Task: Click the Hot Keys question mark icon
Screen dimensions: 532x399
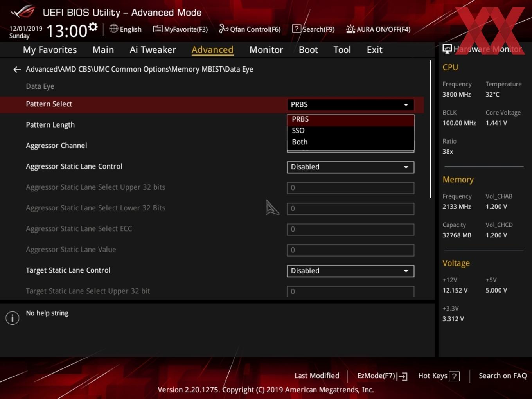Action: point(454,376)
